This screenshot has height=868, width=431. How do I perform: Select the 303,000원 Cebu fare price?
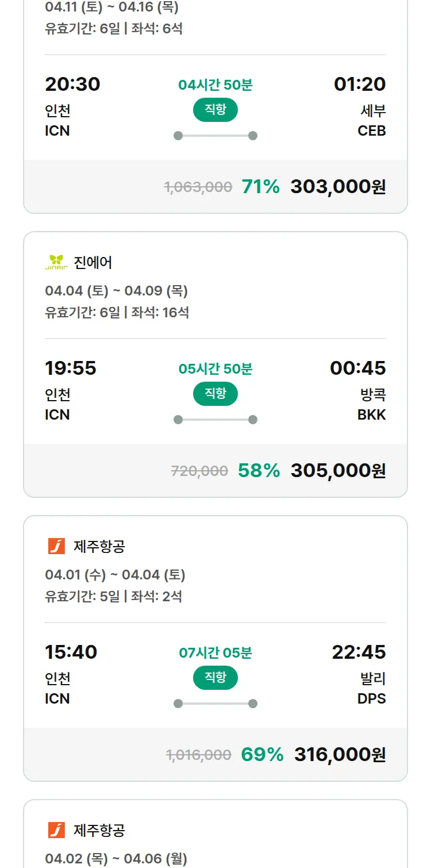click(338, 187)
